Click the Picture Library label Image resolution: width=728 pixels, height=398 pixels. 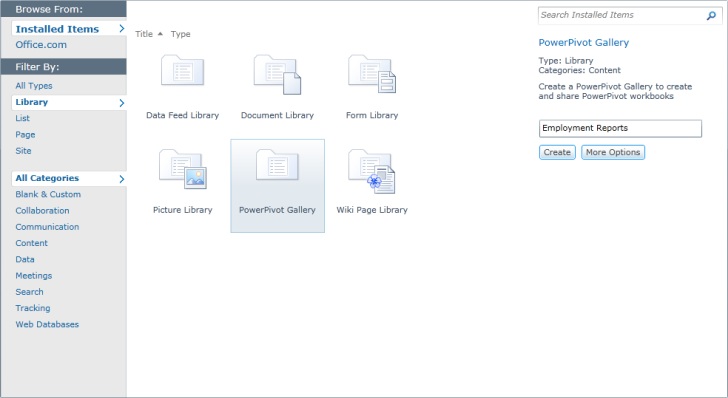click(x=182, y=210)
